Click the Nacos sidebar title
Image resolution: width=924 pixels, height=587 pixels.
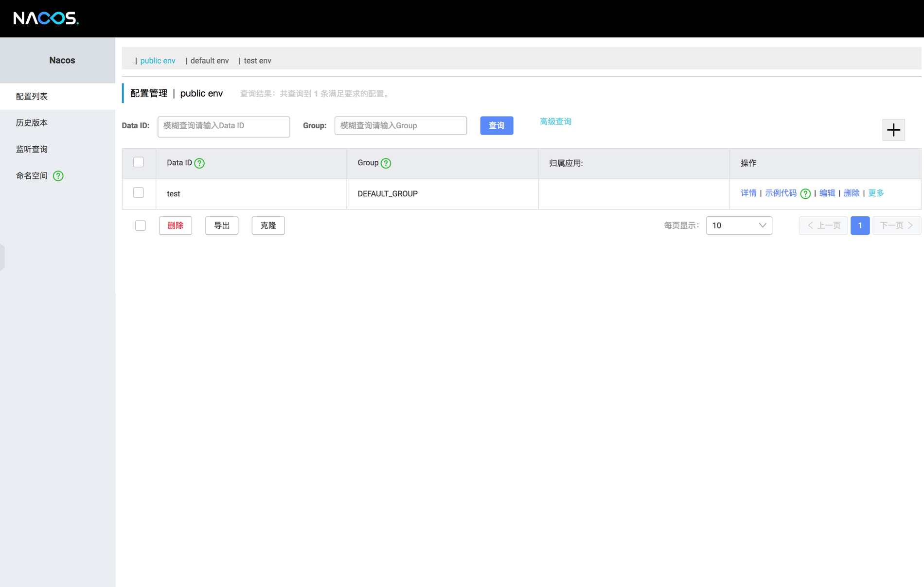point(62,60)
